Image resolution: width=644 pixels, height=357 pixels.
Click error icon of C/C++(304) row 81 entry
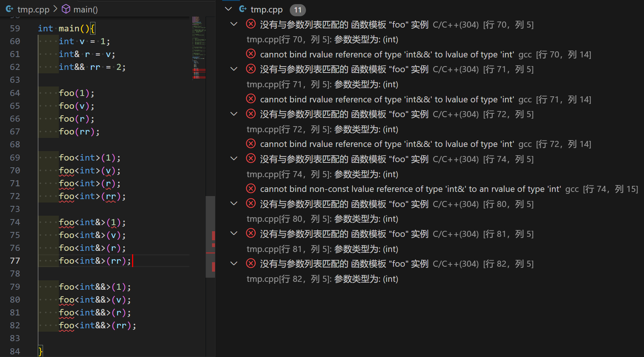251,233
